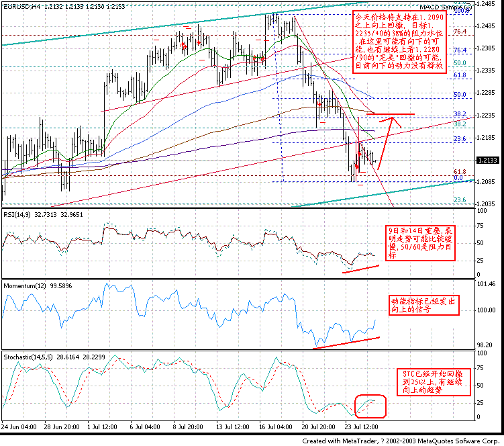Click the EURUSD,H4 chart title with prices
Image resolution: width=504 pixels, height=446 pixels.
point(64,6)
